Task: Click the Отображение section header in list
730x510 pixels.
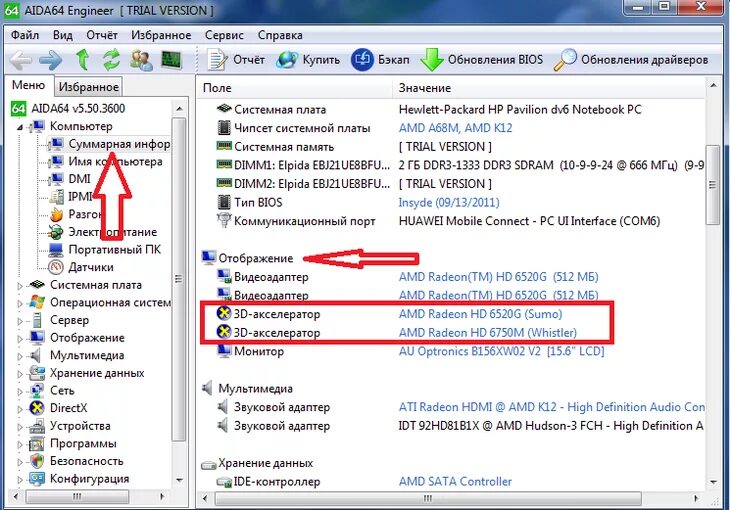Action: pos(256,258)
